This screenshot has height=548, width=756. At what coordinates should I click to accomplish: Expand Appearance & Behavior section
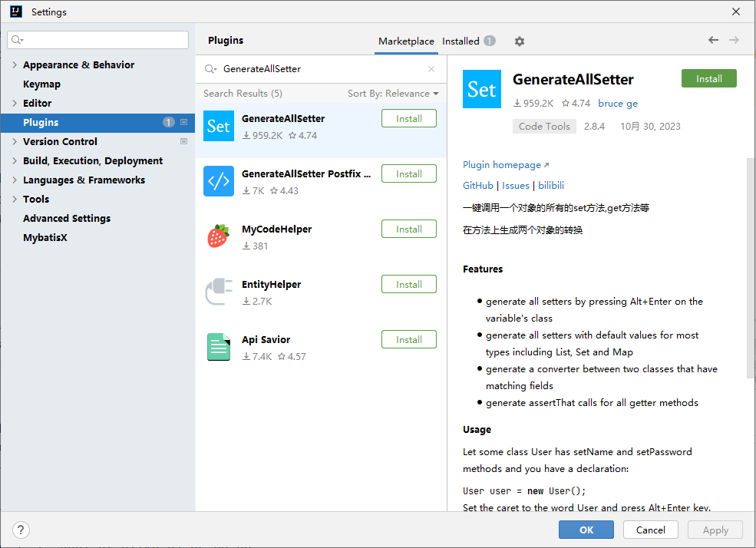[15, 64]
